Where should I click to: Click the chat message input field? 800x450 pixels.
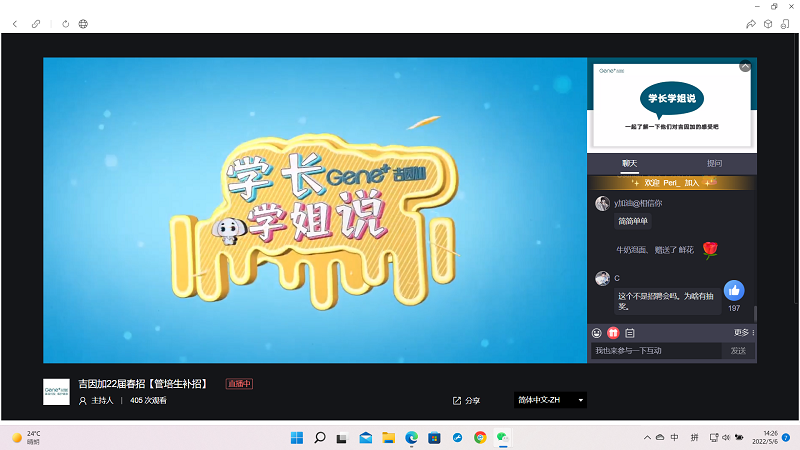click(x=656, y=351)
